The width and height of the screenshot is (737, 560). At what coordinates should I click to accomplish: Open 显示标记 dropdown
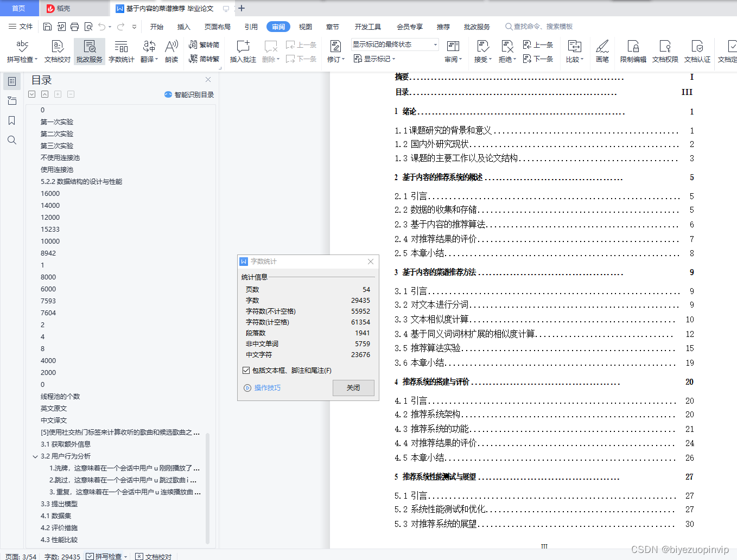point(374,59)
